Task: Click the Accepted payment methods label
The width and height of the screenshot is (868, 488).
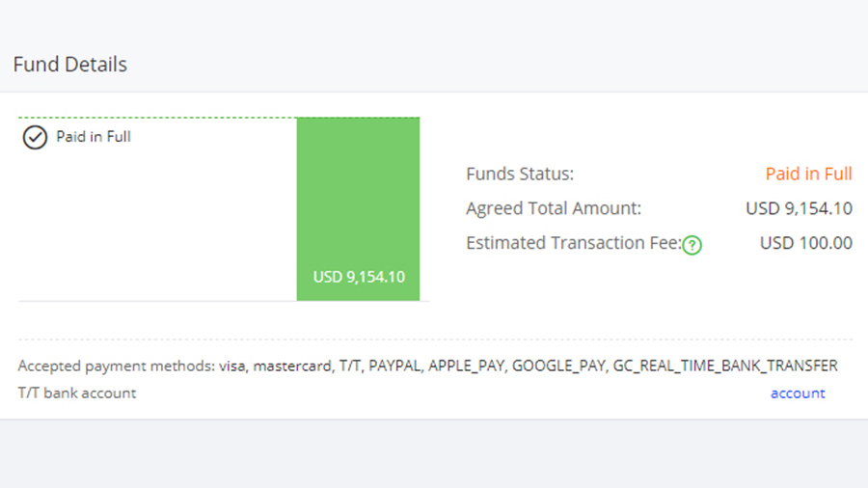Action: pos(114,366)
